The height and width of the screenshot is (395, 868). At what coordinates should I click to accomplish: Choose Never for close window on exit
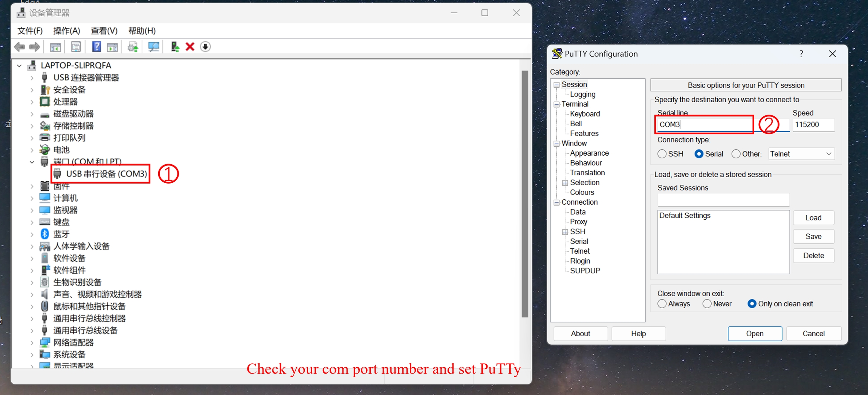707,304
